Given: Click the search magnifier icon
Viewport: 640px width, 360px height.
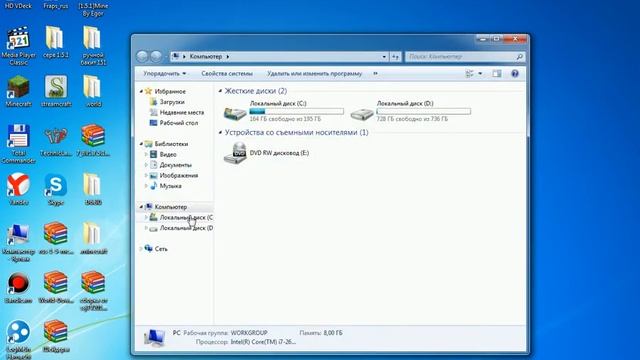Looking at the screenshot, I should coord(519,57).
